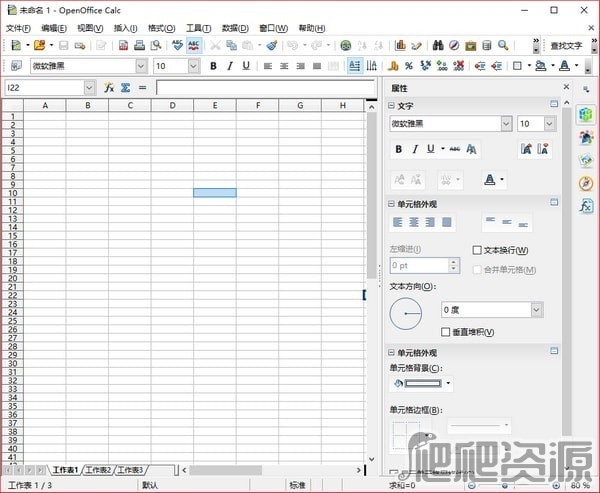Open the sidebar Navigator icon
The height and width of the screenshot is (493, 600).
tap(586, 183)
